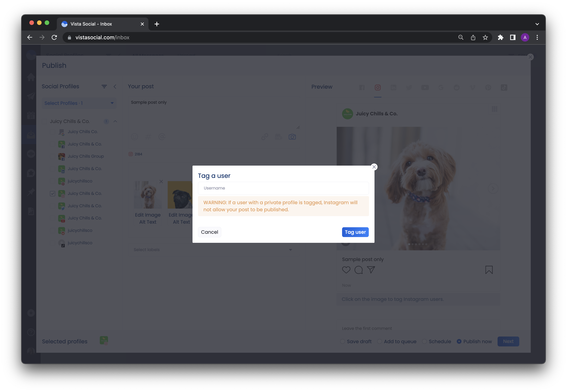
Task: Open the Chrome three-dot menu
Action: pyautogui.click(x=537, y=37)
